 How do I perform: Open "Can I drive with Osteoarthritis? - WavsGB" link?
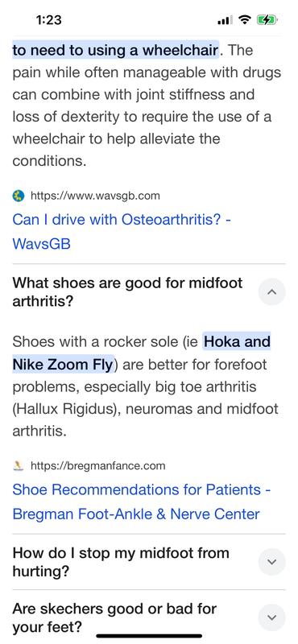click(122, 232)
